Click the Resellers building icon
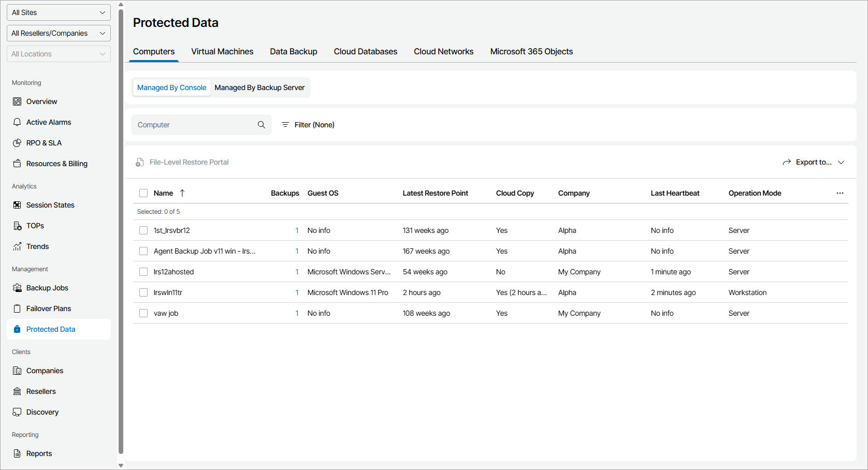Viewport: 868px width, 470px height. tap(17, 391)
